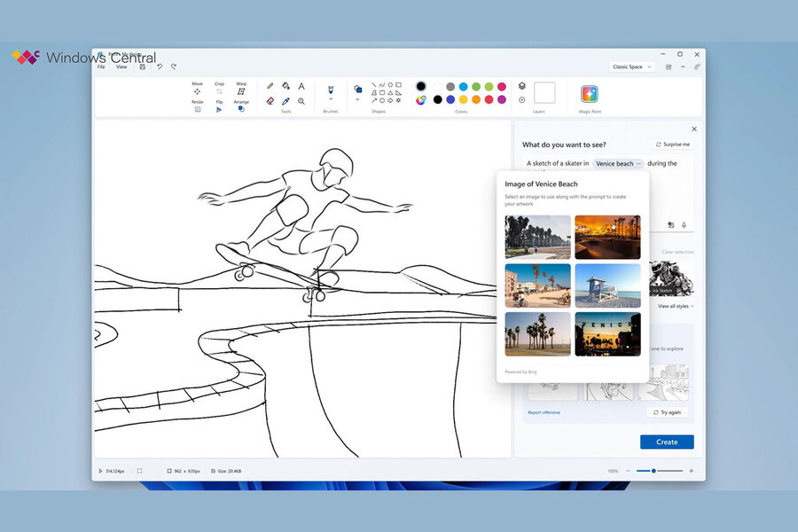This screenshot has width=798, height=532.
Task: Click the Report offensive link
Action: tap(544, 412)
